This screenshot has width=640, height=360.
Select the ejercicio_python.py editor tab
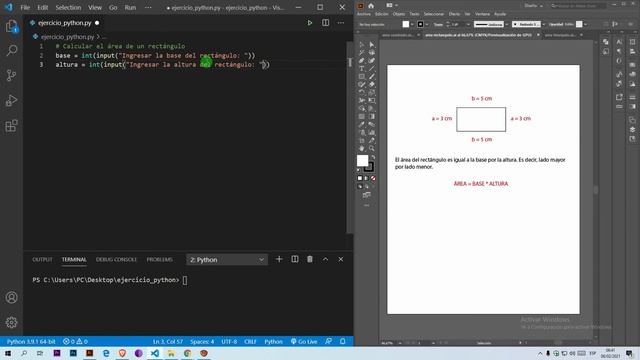pos(64,23)
